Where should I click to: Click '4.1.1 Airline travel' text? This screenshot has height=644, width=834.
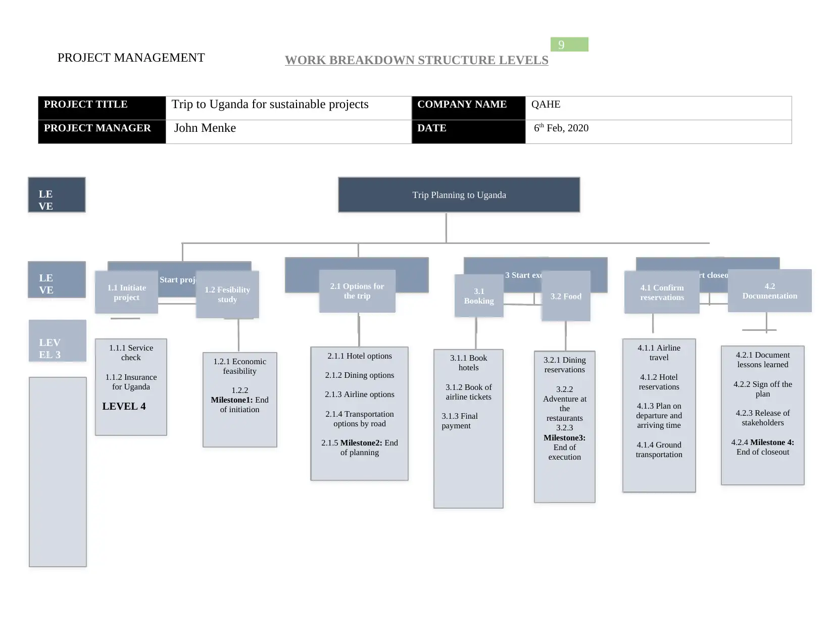659,353
